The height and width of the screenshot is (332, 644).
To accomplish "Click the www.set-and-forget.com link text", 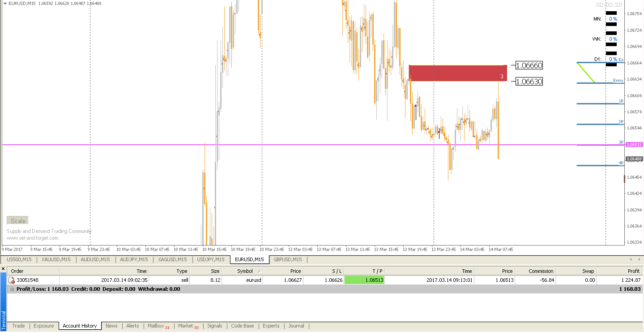I will [33, 238].
